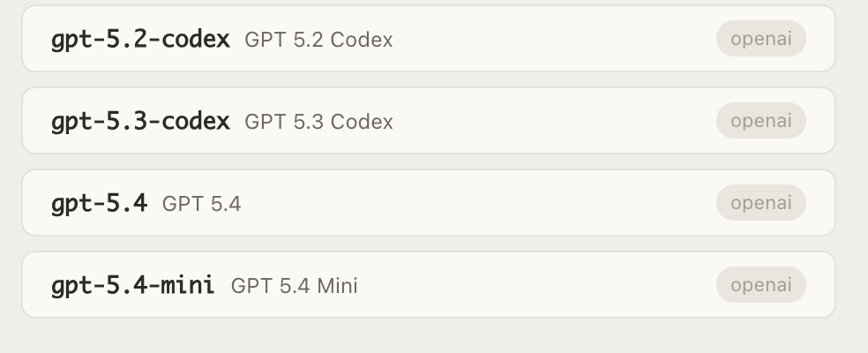The image size is (868, 353).
Task: Click the gray "GPT 5.4" display name
Action: 201,204
